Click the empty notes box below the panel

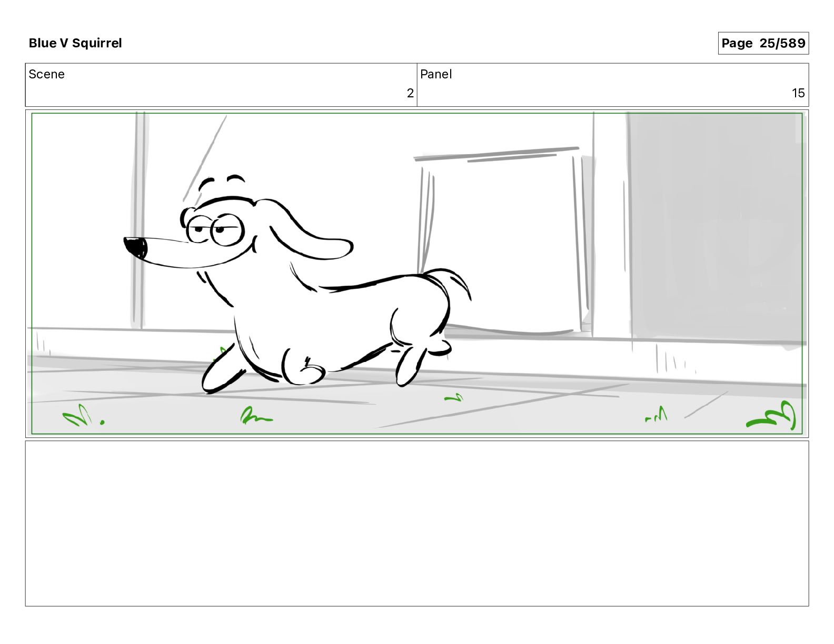tap(417, 524)
